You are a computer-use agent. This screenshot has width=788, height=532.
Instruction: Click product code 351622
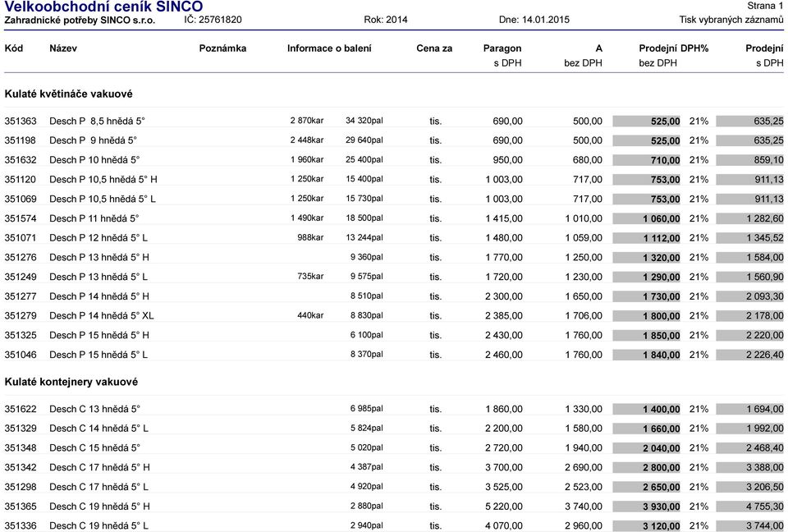21,410
